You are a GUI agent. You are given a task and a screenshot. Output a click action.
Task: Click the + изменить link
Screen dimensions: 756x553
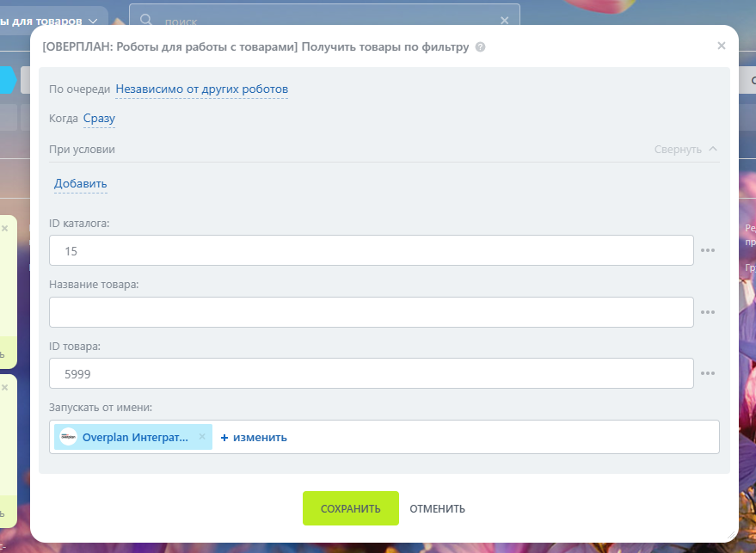(254, 437)
